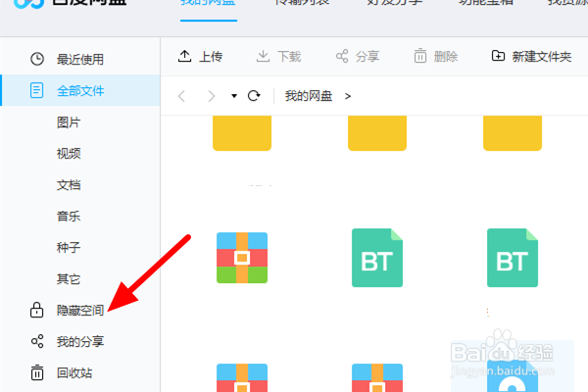Select the middle yellow folder
Viewport: 588px width, 392px height.
(x=377, y=133)
